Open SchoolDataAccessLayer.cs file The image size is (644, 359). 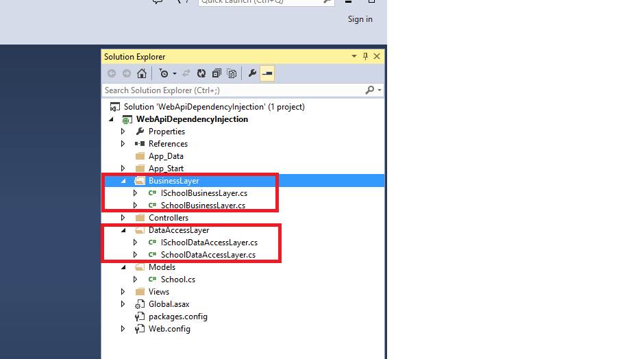click(x=208, y=255)
